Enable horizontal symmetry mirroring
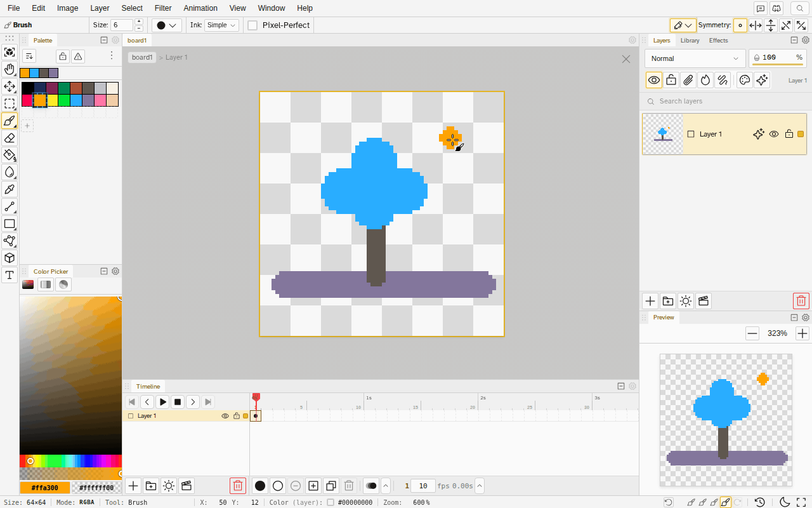The height and width of the screenshot is (508, 812). point(756,25)
